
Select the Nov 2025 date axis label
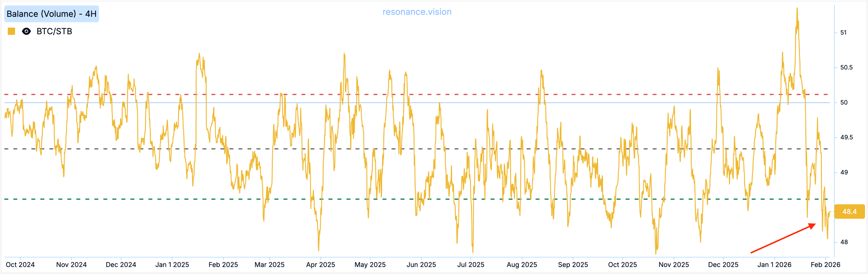click(x=674, y=265)
